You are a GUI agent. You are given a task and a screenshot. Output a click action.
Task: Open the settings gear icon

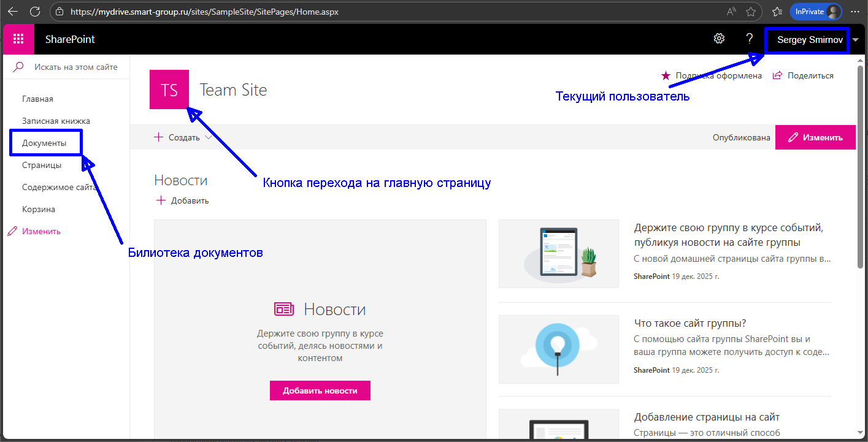[719, 39]
